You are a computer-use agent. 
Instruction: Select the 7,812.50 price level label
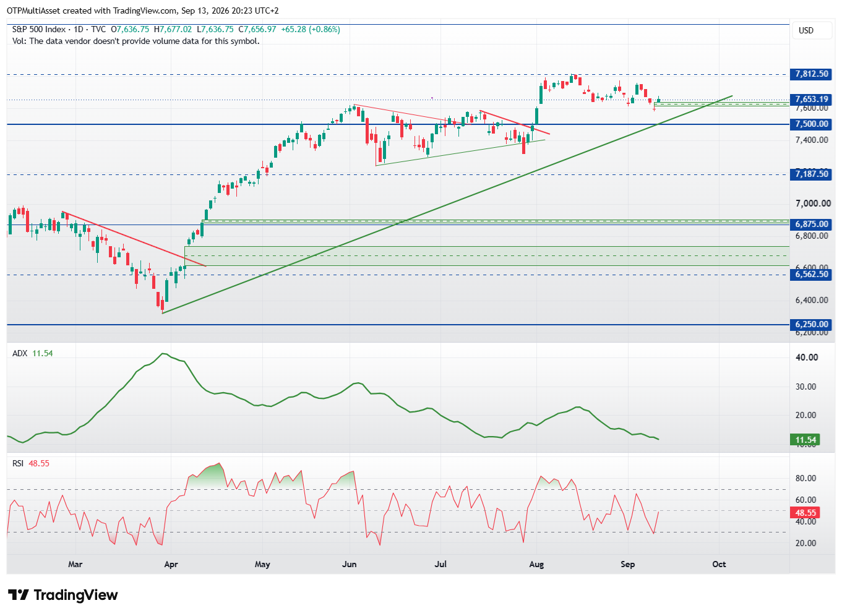811,74
